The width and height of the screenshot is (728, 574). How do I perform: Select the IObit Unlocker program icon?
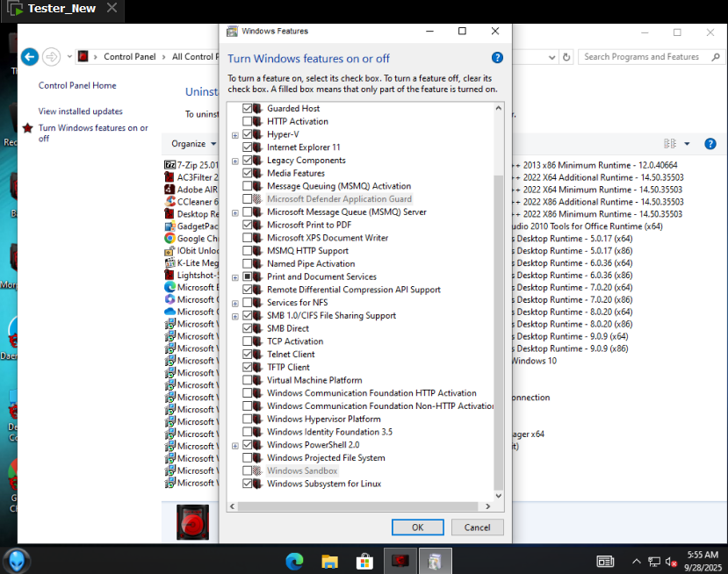170,250
